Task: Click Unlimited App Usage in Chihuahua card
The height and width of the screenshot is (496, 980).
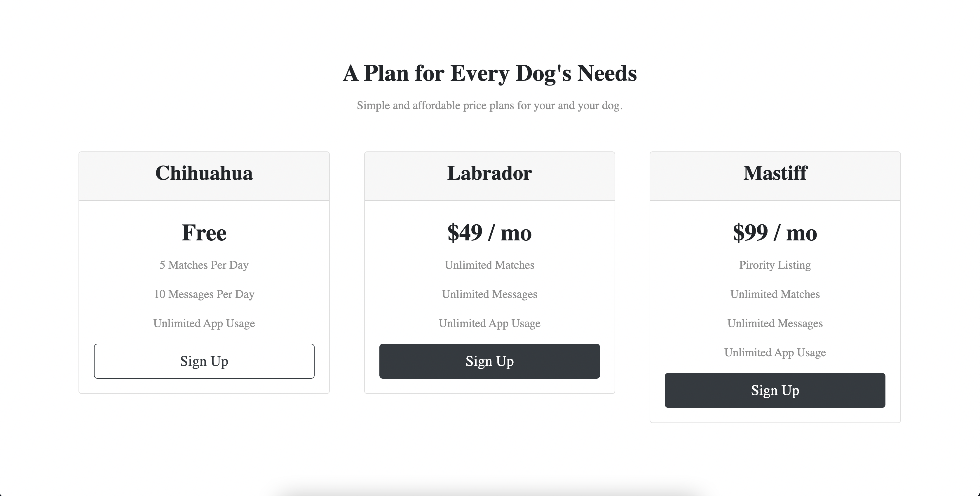Action: tap(204, 323)
